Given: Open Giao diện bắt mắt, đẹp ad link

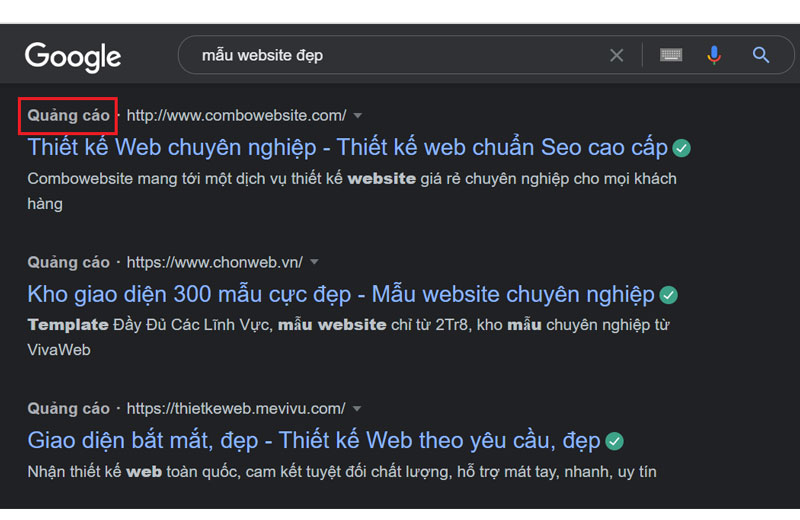Looking at the screenshot, I should coord(314,441).
